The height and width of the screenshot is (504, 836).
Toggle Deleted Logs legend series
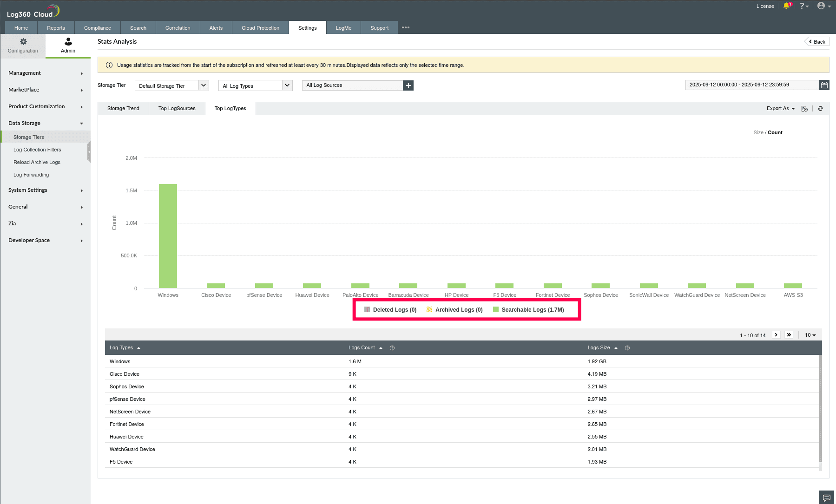(x=390, y=310)
